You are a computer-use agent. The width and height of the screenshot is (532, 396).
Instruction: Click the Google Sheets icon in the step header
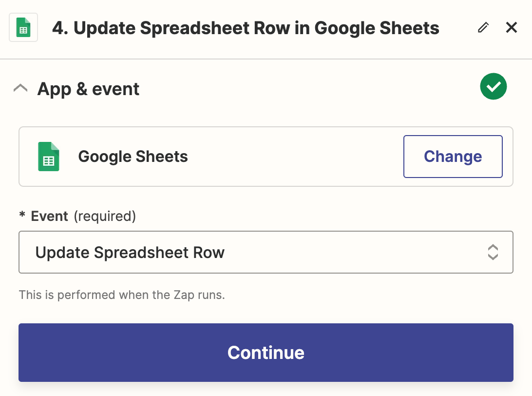point(23,28)
